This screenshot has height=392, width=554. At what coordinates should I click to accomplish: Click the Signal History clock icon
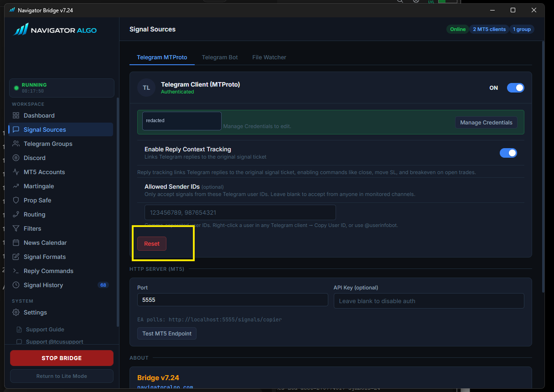16,285
